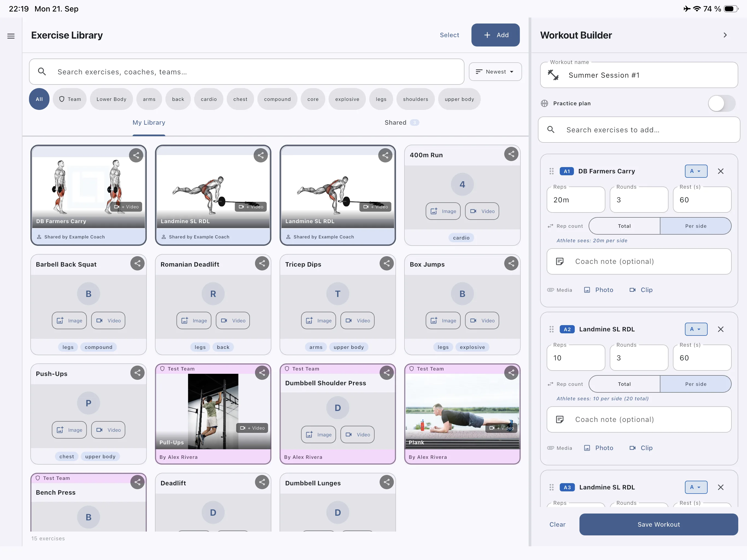Filter exercises by Team chip

[70, 99]
